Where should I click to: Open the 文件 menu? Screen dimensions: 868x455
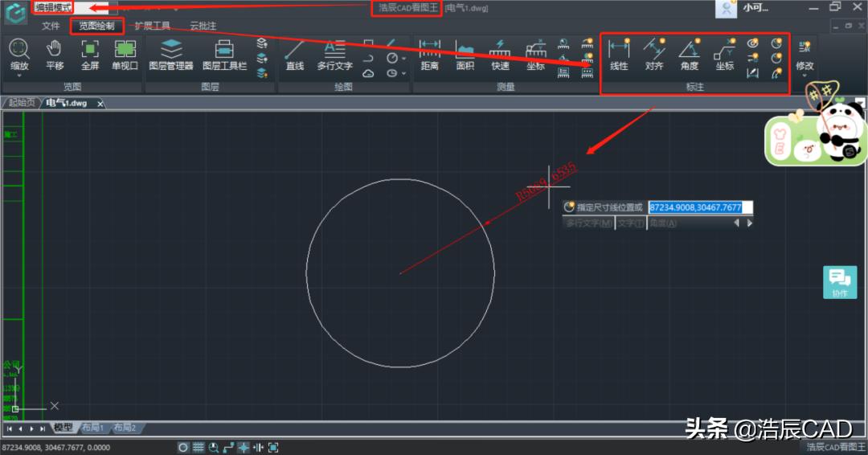click(x=51, y=26)
